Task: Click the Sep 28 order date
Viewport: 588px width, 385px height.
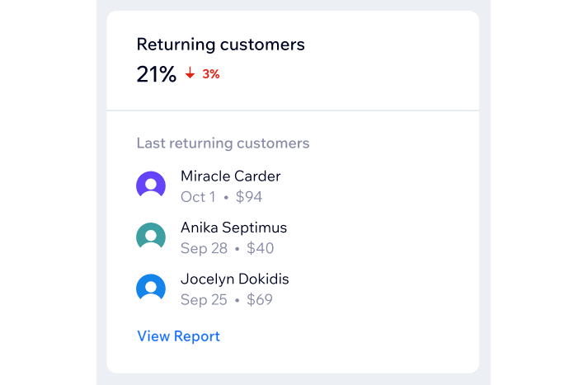Action: (204, 248)
